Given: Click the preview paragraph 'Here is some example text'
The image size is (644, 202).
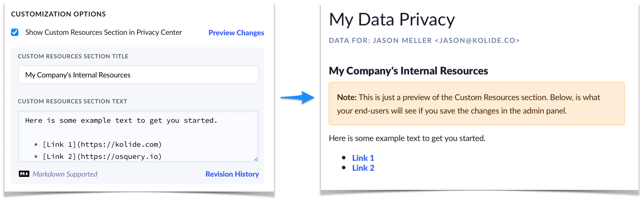Looking at the screenshot, I should pyautogui.click(x=407, y=138).
